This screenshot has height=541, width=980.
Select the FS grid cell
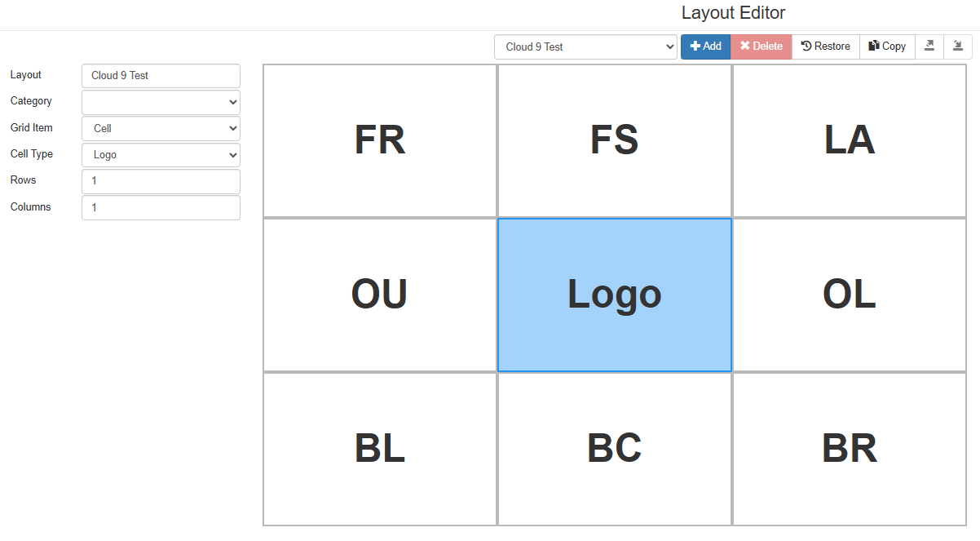(x=615, y=140)
